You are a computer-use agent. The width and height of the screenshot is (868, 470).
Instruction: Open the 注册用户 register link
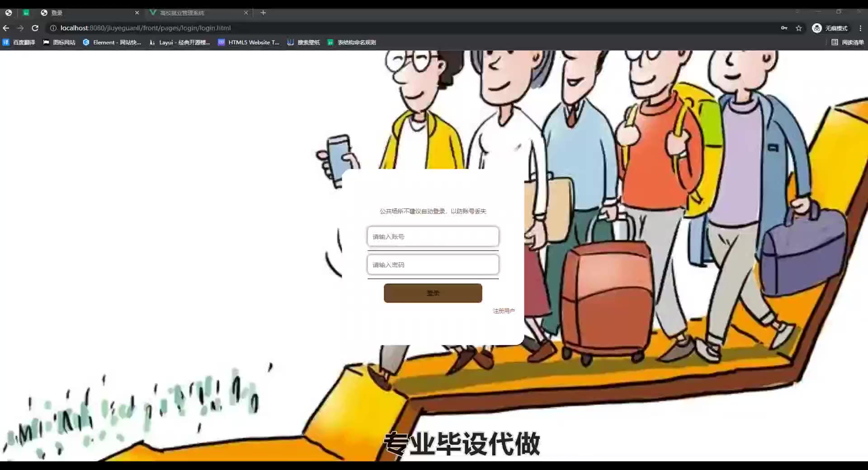pyautogui.click(x=504, y=311)
